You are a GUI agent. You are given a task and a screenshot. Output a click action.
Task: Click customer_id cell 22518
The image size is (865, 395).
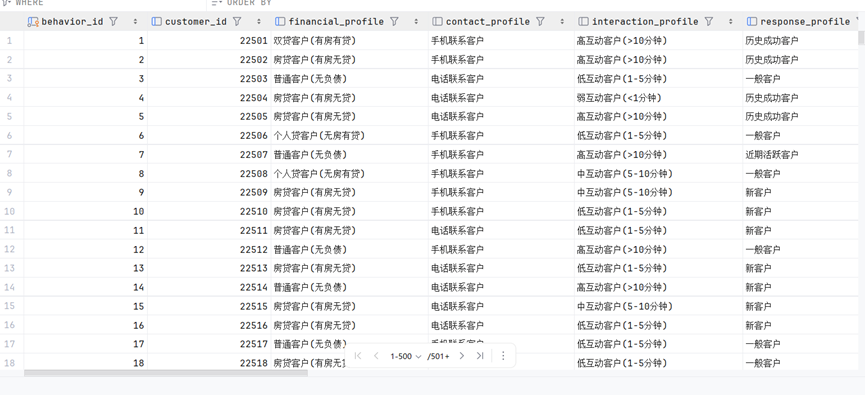[209, 363]
